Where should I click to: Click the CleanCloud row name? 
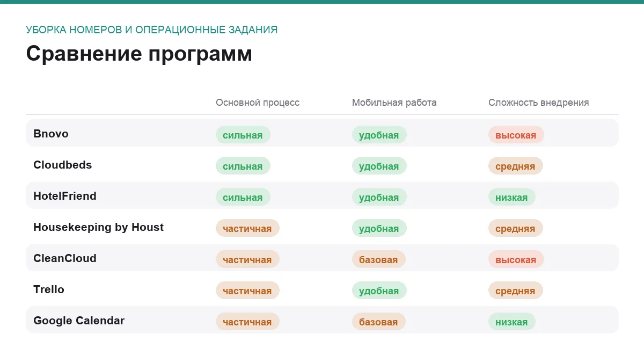pos(65,258)
